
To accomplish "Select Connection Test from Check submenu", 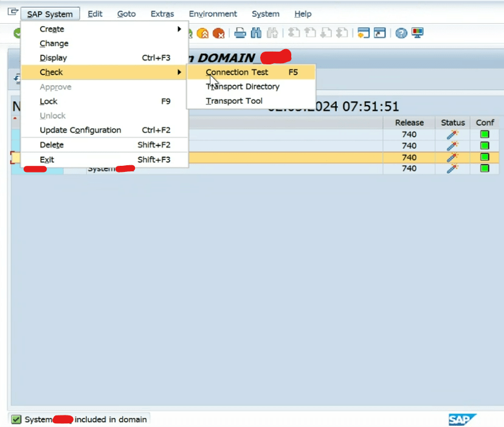I will [251, 72].
